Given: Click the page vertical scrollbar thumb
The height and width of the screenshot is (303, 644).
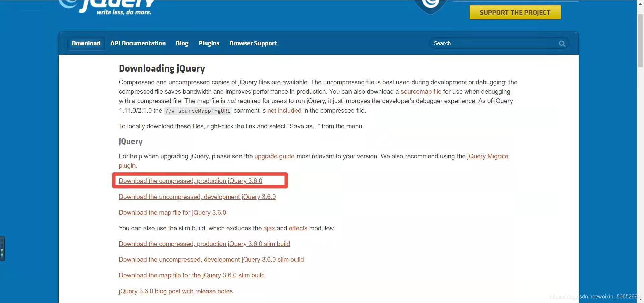Looking at the screenshot, I should pyautogui.click(x=640, y=40).
